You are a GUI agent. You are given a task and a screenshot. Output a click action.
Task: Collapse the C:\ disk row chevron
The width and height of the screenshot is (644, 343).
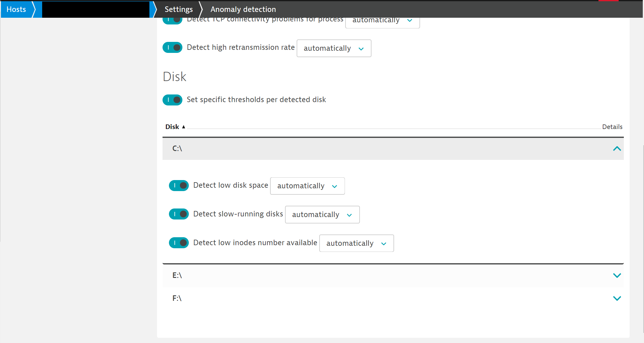[x=617, y=149]
